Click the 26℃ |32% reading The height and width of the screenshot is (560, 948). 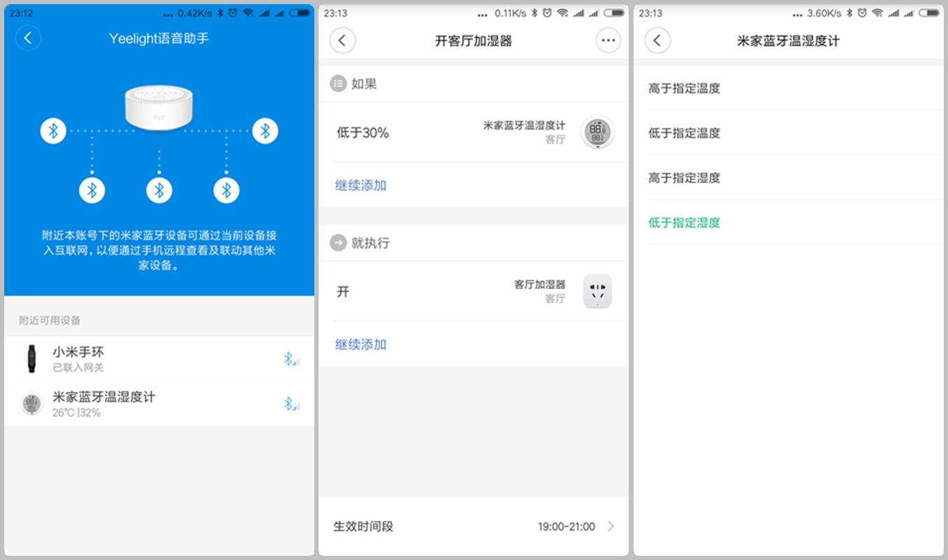(76, 413)
